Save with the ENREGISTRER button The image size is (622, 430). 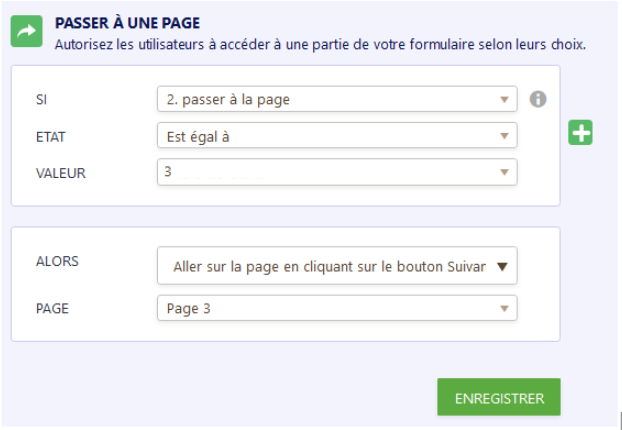[x=498, y=397]
